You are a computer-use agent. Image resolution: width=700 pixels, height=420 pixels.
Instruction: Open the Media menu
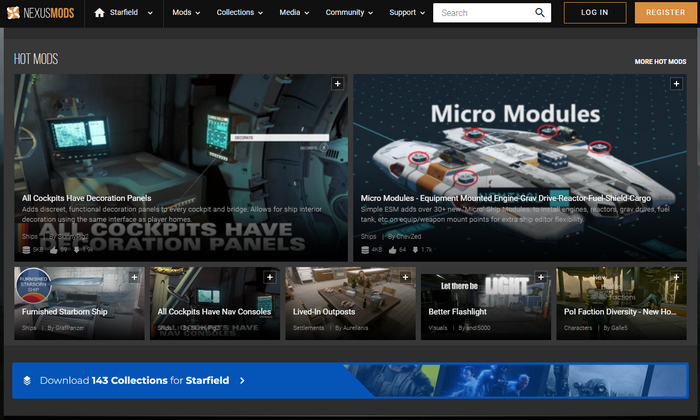coord(295,13)
